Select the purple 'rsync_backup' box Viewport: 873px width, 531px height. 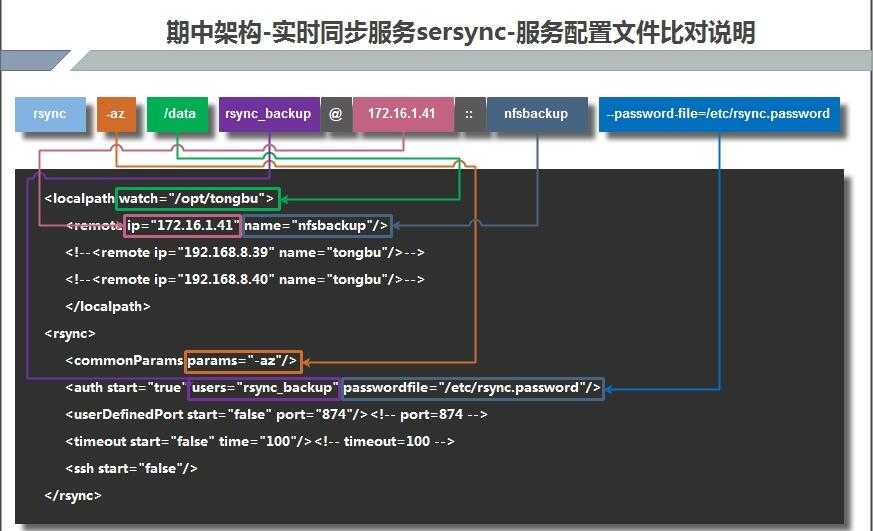click(269, 114)
